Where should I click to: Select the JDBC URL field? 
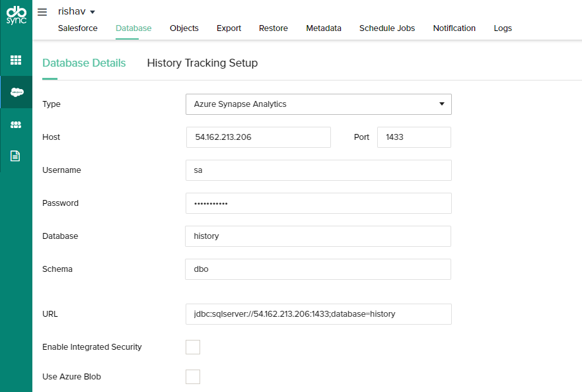pyautogui.click(x=318, y=314)
